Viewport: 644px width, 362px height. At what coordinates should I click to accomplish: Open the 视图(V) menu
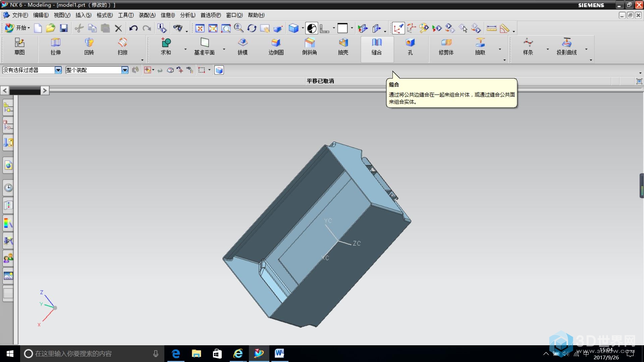click(x=62, y=15)
